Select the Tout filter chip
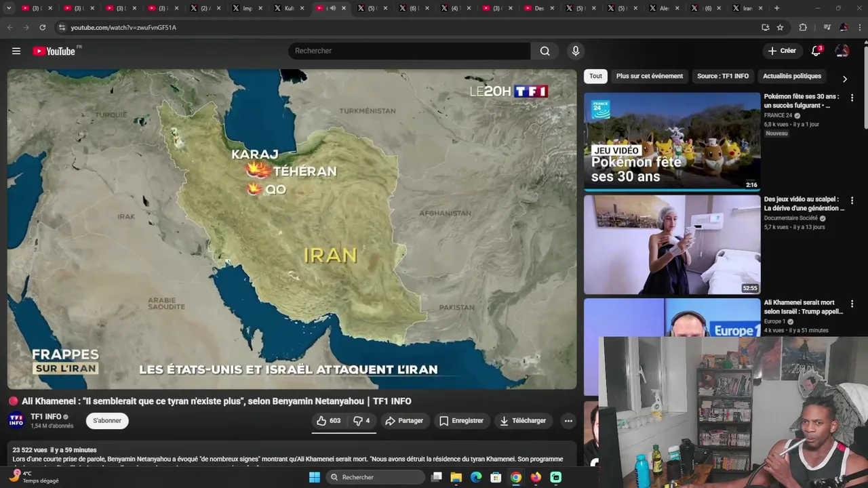 (595, 76)
